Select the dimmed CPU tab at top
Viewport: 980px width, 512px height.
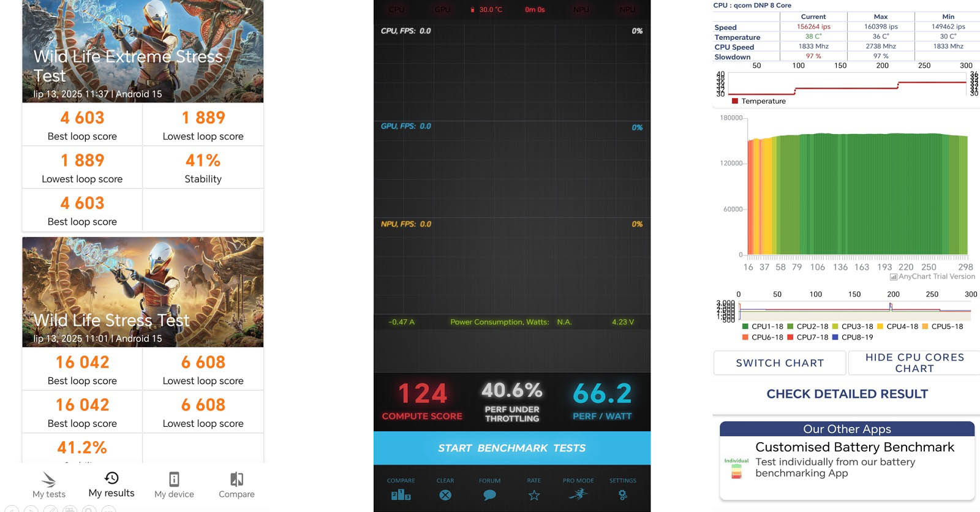coord(396,10)
